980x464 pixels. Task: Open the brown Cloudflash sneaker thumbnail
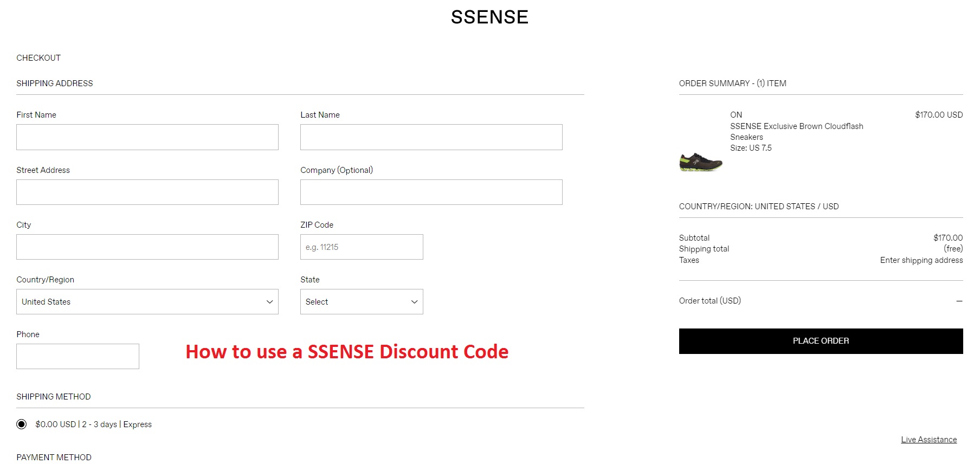coord(701,162)
